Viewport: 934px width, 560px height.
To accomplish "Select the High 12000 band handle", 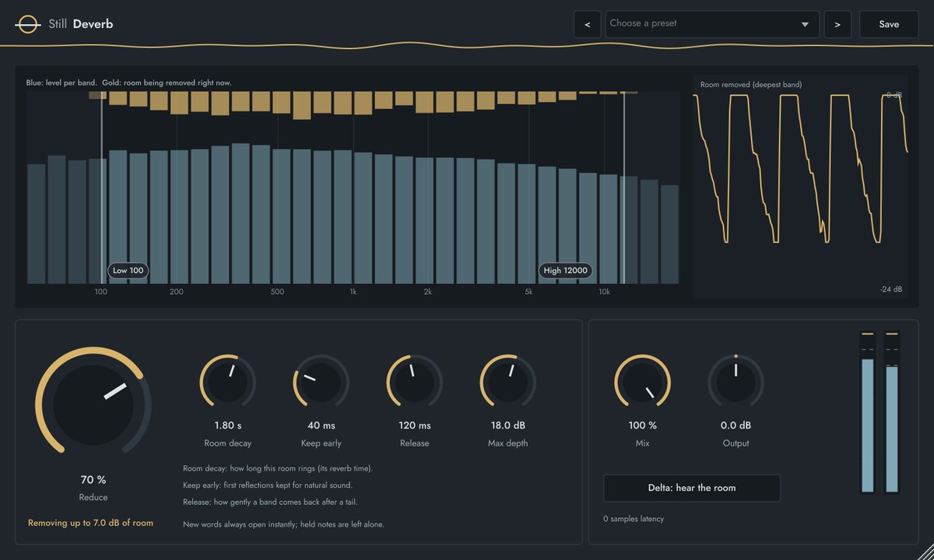I will [565, 271].
